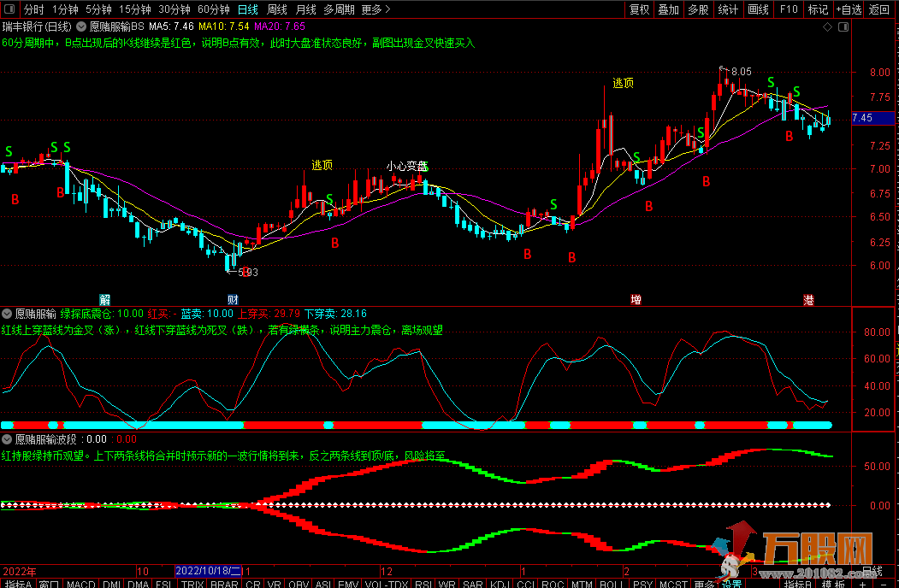Click the panel layout icon beside the diamond
The image size is (899, 588).
coord(843,27)
